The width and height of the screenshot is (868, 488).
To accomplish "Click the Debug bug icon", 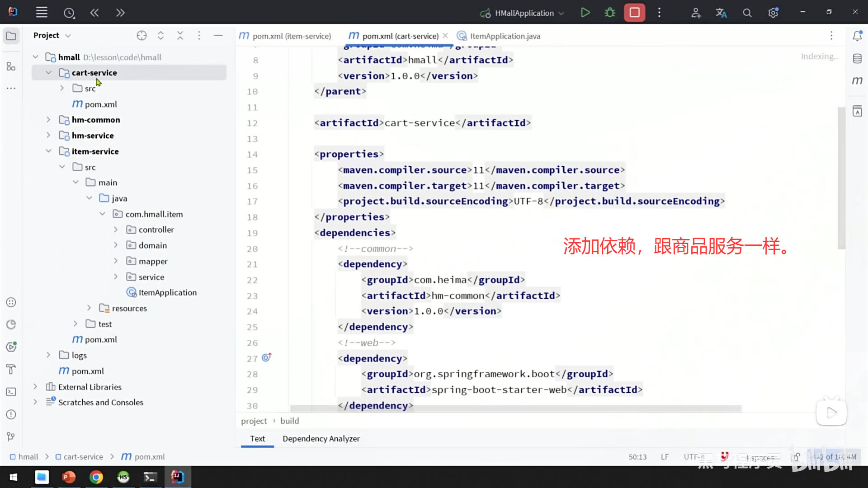I will pyautogui.click(x=610, y=13).
